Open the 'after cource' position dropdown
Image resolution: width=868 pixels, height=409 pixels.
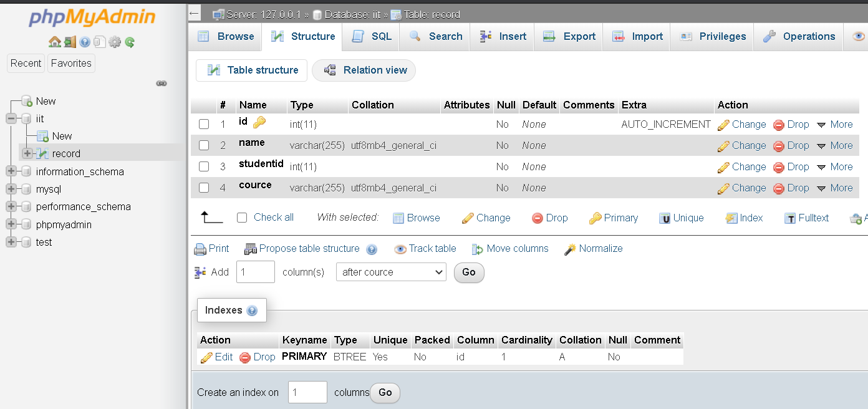click(391, 272)
